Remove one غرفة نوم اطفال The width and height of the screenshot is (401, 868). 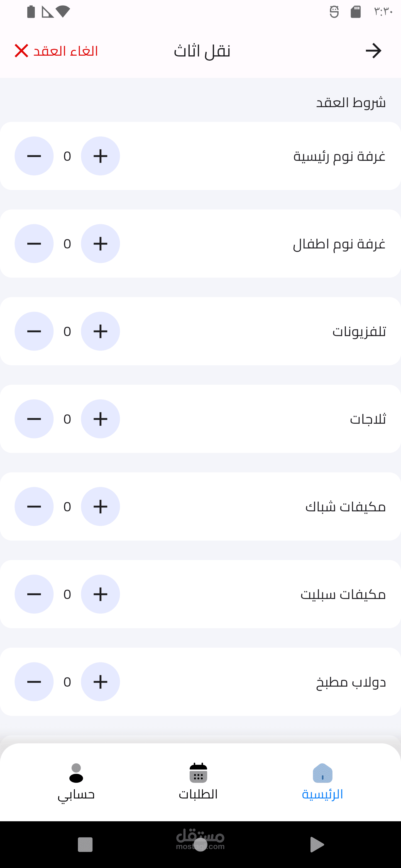(34, 244)
